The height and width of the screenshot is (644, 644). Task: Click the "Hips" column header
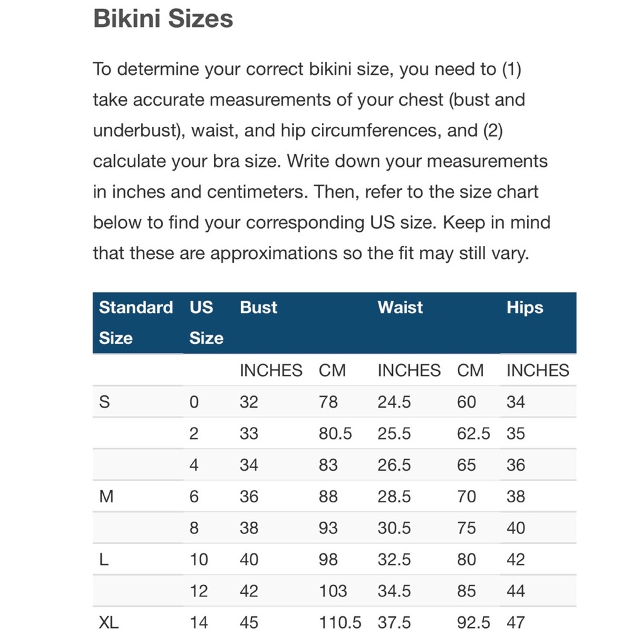pos(525,308)
